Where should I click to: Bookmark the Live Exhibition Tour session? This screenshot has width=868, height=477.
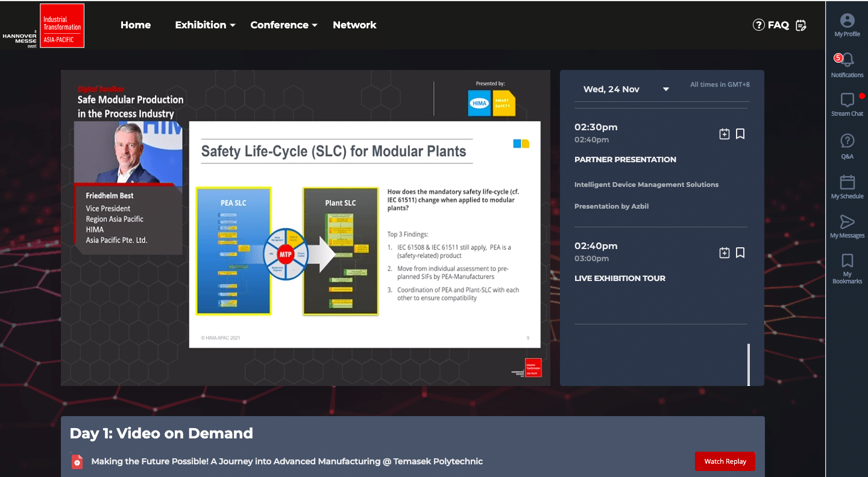tap(740, 253)
